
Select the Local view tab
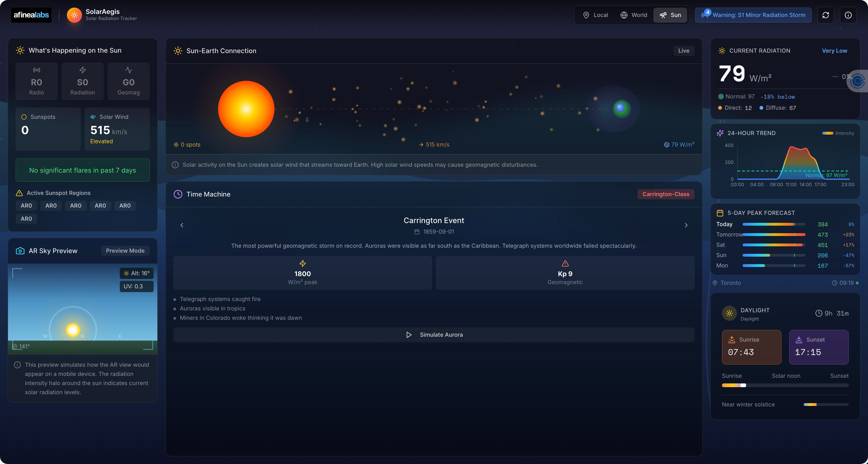coord(595,15)
